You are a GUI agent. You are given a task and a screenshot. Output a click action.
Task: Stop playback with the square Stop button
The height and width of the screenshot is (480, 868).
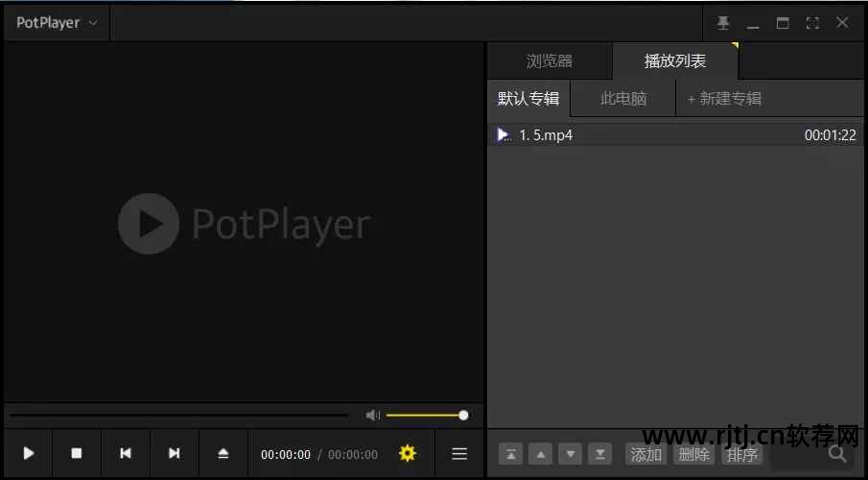coord(77,454)
